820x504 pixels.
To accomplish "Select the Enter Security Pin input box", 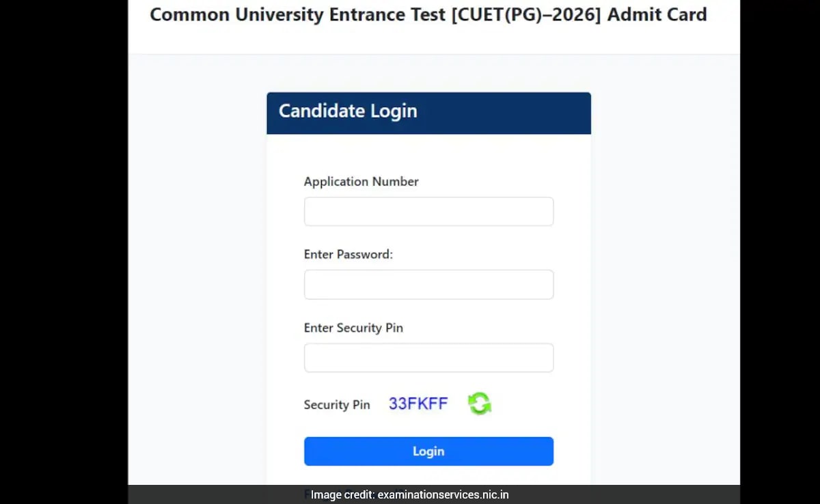I will coord(428,358).
